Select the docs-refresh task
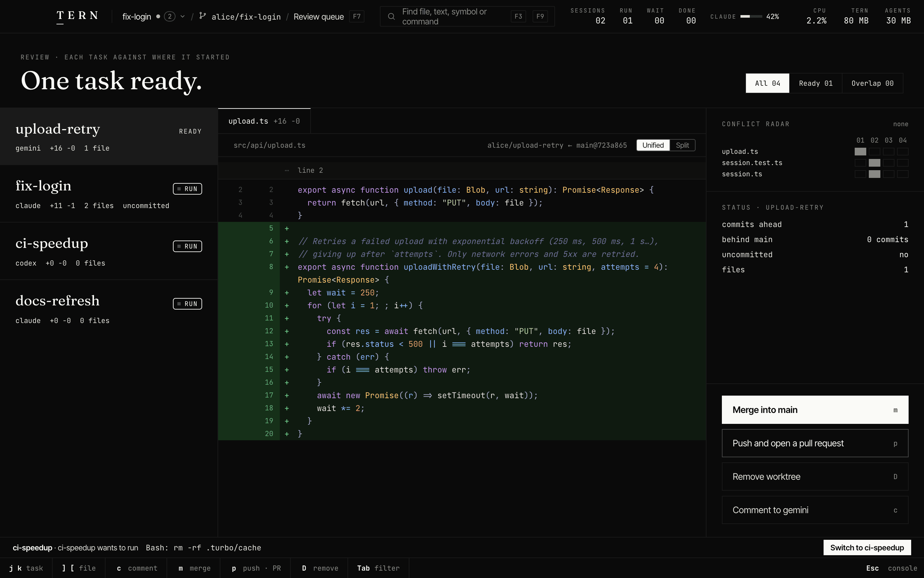924x578 pixels. (x=109, y=309)
